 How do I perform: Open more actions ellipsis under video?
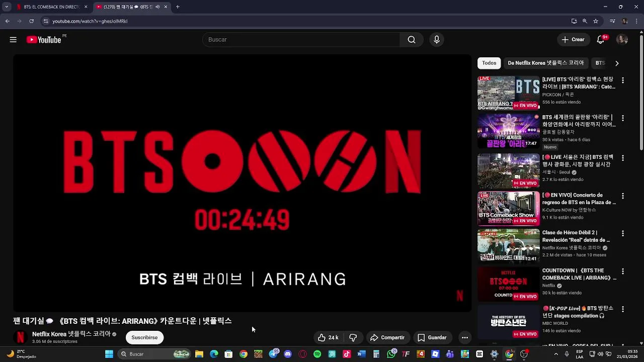465,337
